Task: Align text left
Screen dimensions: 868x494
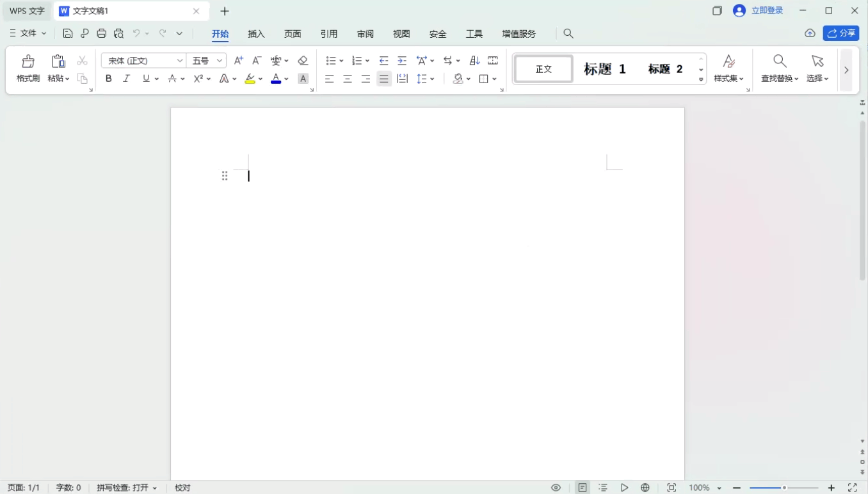Action: tap(330, 79)
